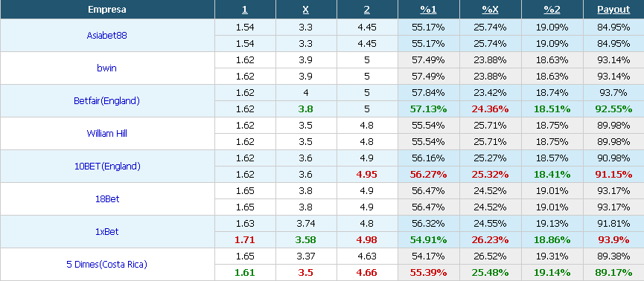
Task: Sort by the 2 column header
Action: click(367, 10)
